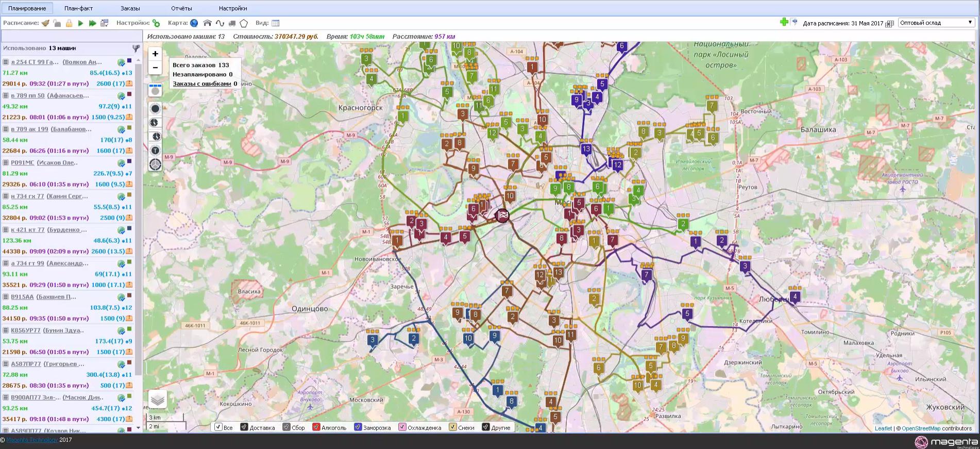Click the depot flag marker on map
980x449 pixels.
click(x=502, y=215)
